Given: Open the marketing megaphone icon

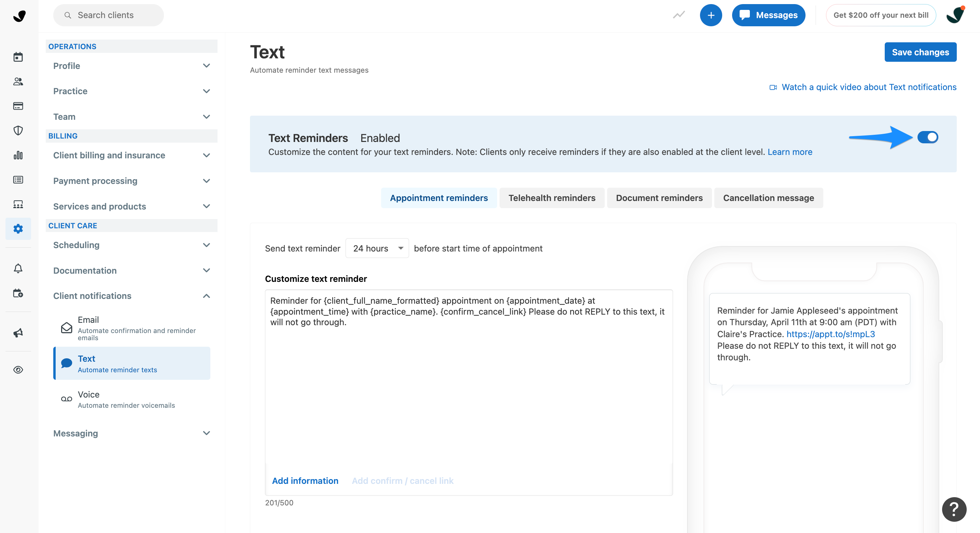Looking at the screenshot, I should click(18, 333).
